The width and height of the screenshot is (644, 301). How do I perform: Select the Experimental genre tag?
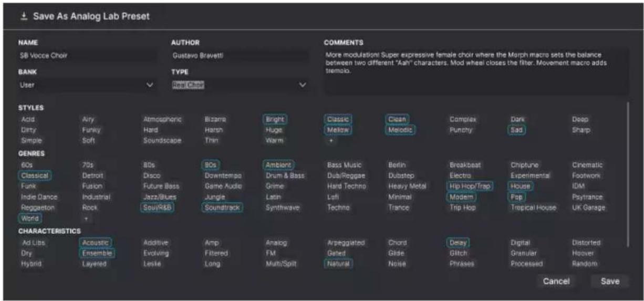click(x=530, y=175)
